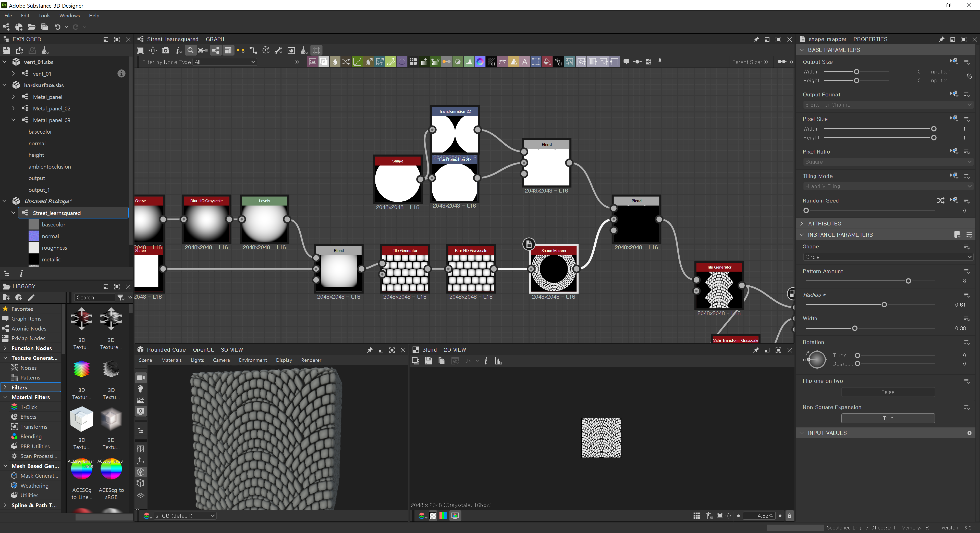Viewport: 980px width, 533px height.
Task: Toggle the zoom lock in 2D view
Action: pos(789,516)
